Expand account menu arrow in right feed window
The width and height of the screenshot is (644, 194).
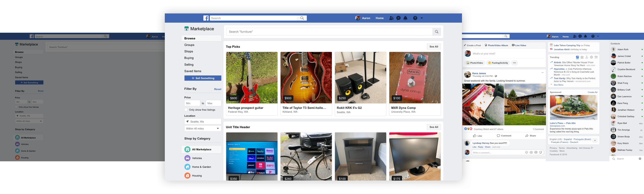(x=598, y=36)
